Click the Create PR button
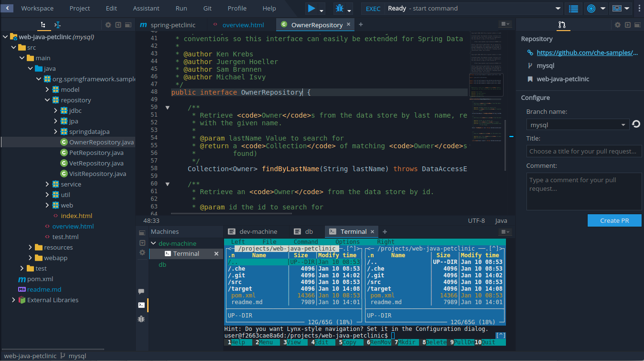Screen dimensions: 644x361 (x=614, y=220)
